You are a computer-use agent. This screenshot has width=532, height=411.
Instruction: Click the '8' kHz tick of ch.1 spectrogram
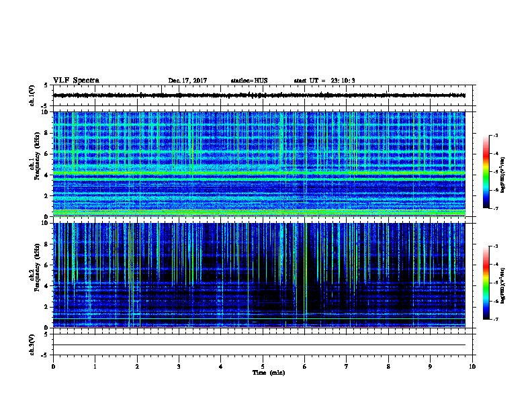point(46,133)
